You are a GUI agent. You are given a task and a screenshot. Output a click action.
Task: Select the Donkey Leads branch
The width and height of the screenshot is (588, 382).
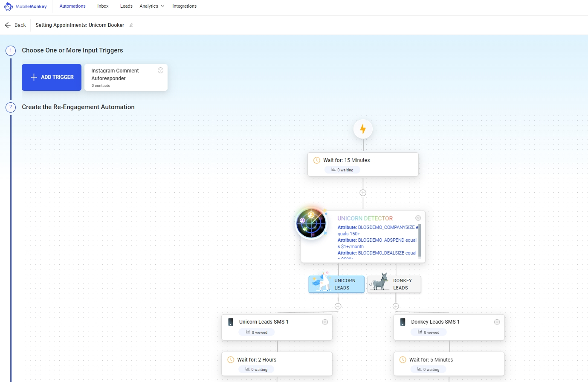tap(394, 284)
